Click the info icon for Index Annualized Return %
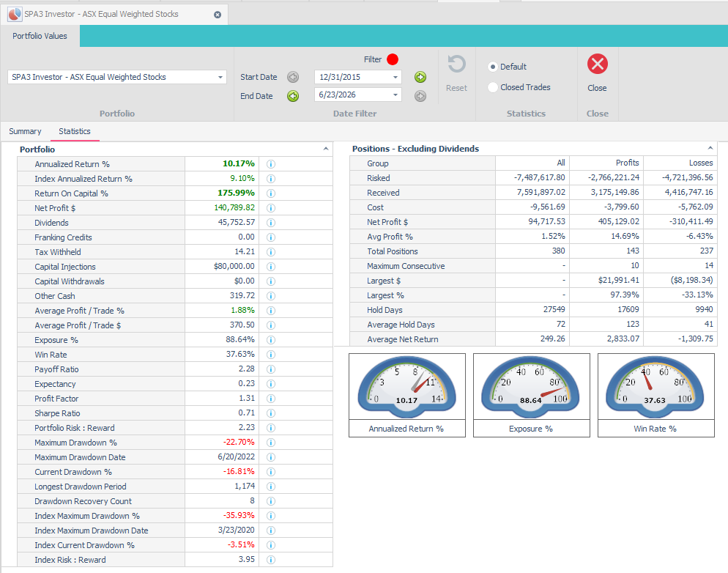 tap(271, 179)
